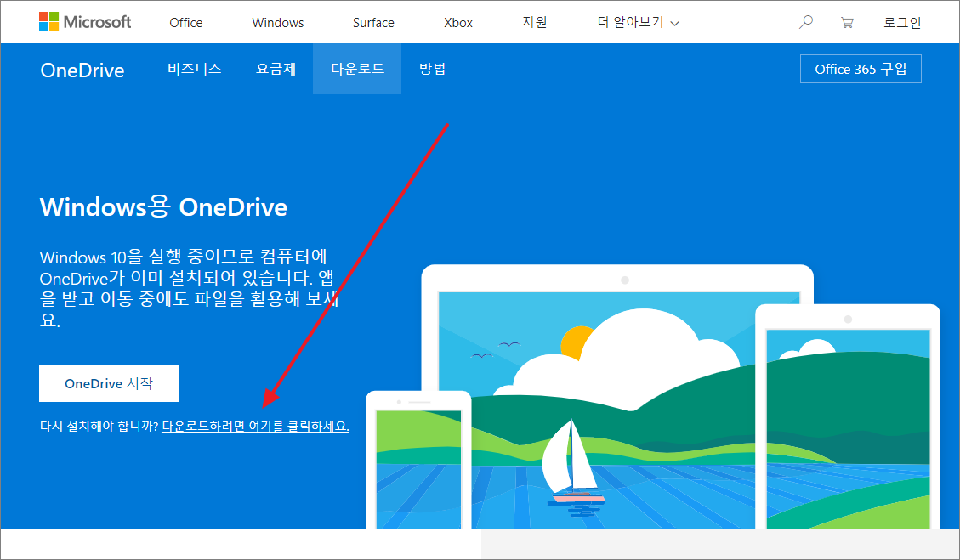
Task: Click the Microsoft logo
Action: [85, 22]
